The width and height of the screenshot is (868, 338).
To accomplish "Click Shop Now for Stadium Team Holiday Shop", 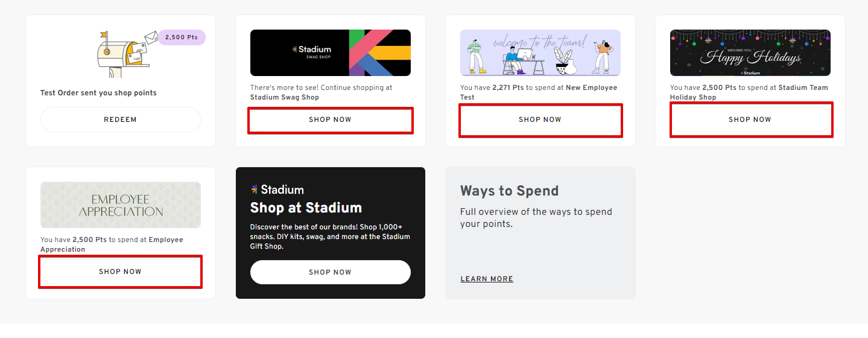I will (x=750, y=120).
